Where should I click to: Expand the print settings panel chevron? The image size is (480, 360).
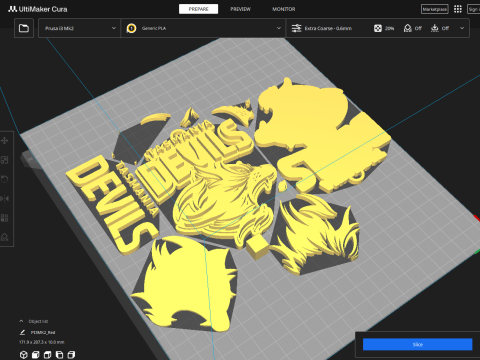462,28
